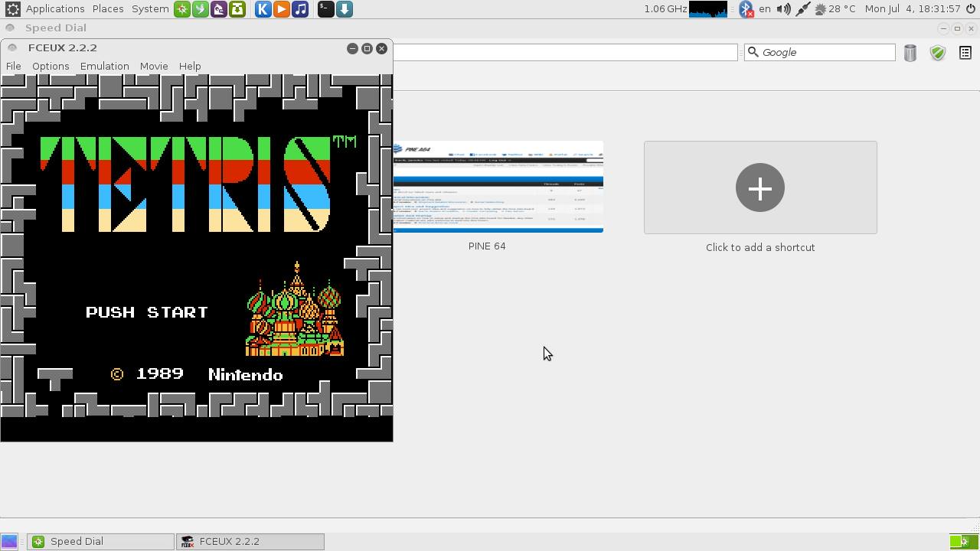Expand the Places menu
Screen dimensions: 980x551
(x=108, y=9)
